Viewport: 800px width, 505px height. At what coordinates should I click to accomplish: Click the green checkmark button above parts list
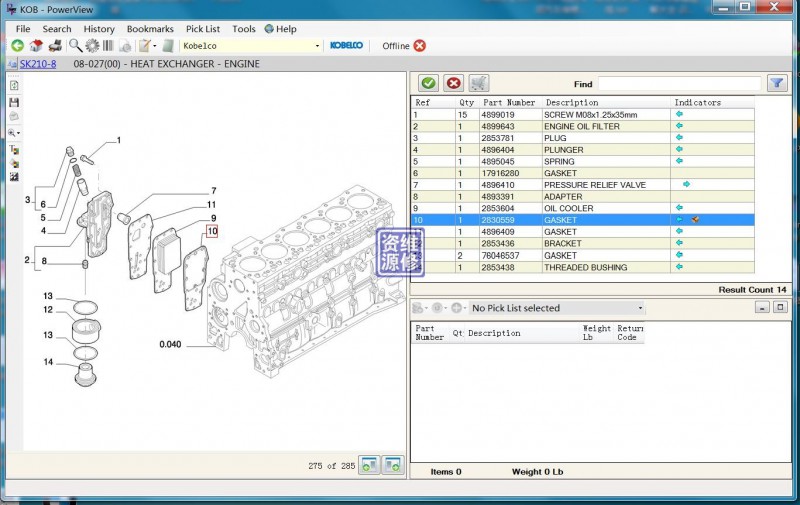(429, 83)
